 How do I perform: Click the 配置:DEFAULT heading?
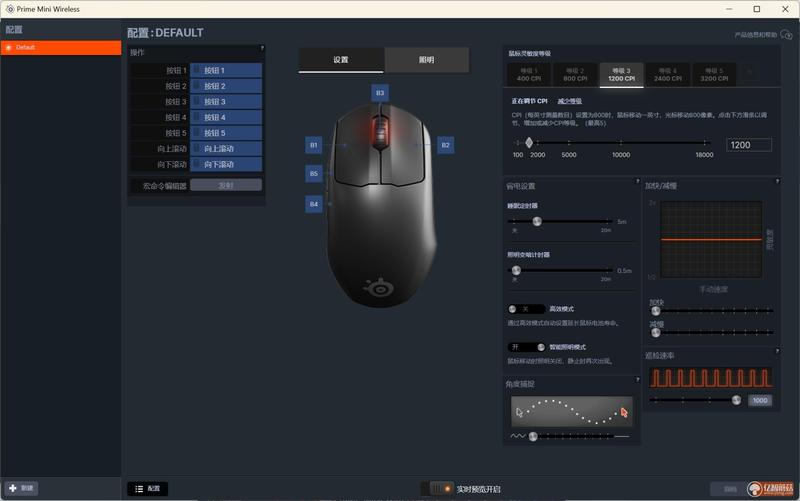tap(165, 33)
